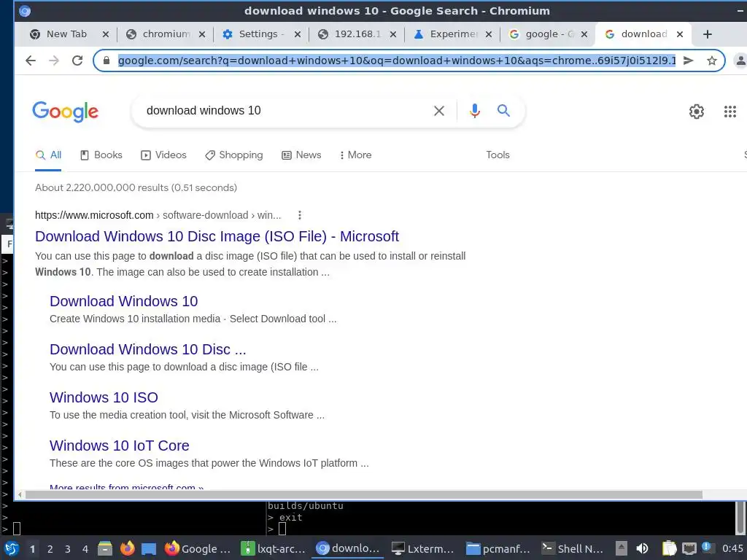The height and width of the screenshot is (560, 747).
Task: Expand the More search filters menu
Action: click(355, 155)
